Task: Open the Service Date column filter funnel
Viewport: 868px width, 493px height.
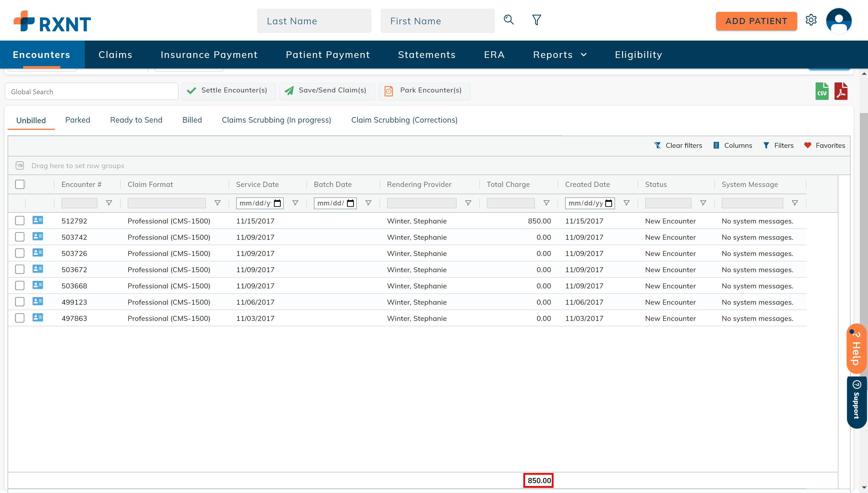Action: coord(295,203)
